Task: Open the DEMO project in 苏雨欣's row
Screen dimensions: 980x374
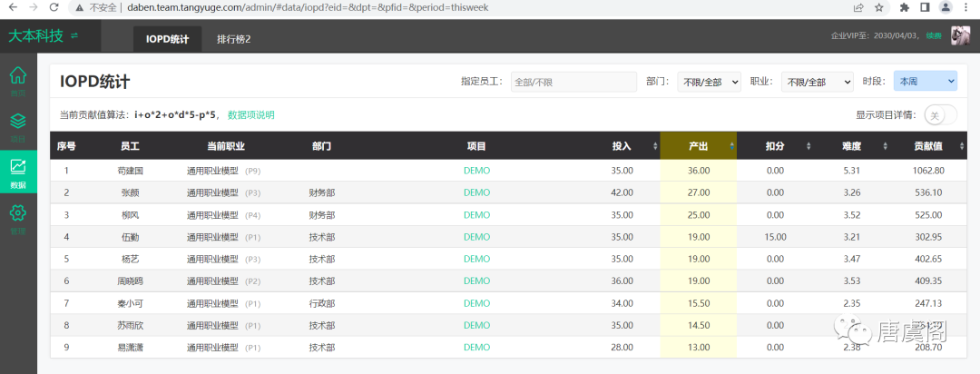Action: [477, 325]
